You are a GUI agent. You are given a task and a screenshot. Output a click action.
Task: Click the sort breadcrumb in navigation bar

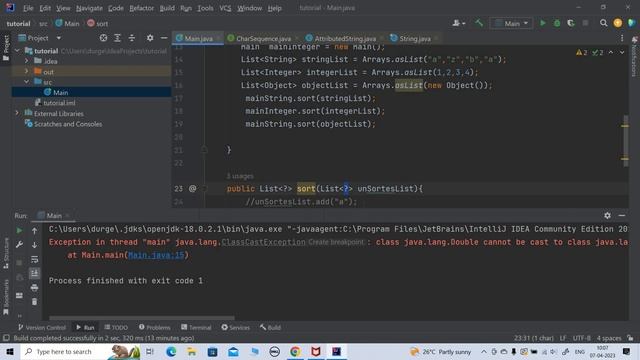(x=98, y=24)
